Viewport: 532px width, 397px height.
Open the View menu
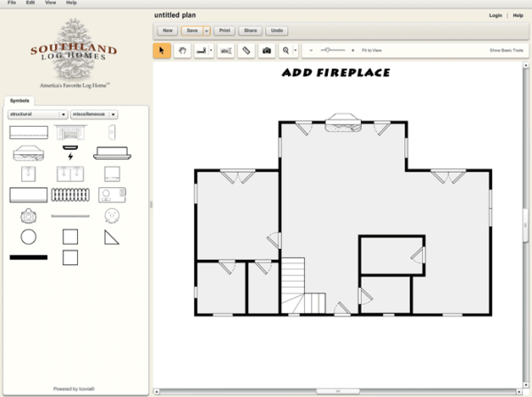pos(51,3)
